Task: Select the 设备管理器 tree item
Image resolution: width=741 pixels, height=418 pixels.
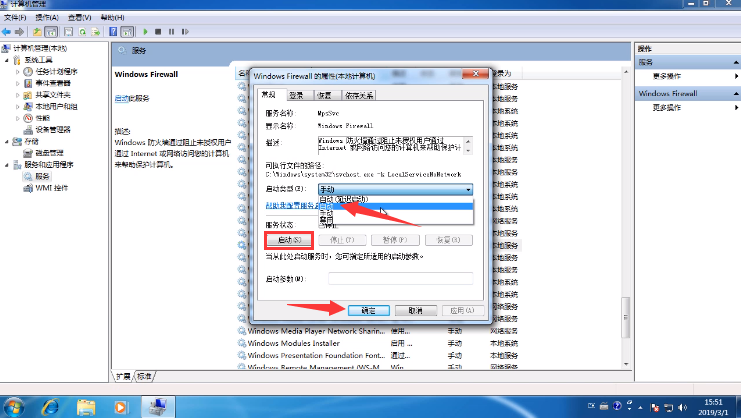Action: (53, 130)
